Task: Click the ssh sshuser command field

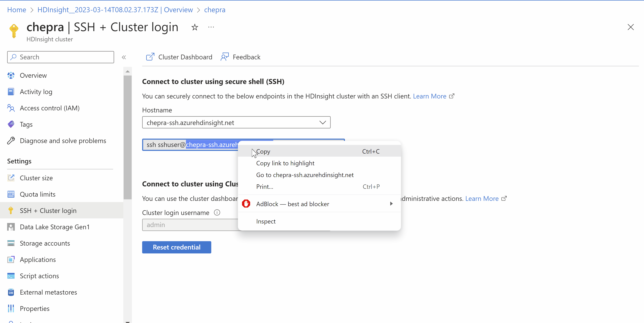Action: point(190,145)
